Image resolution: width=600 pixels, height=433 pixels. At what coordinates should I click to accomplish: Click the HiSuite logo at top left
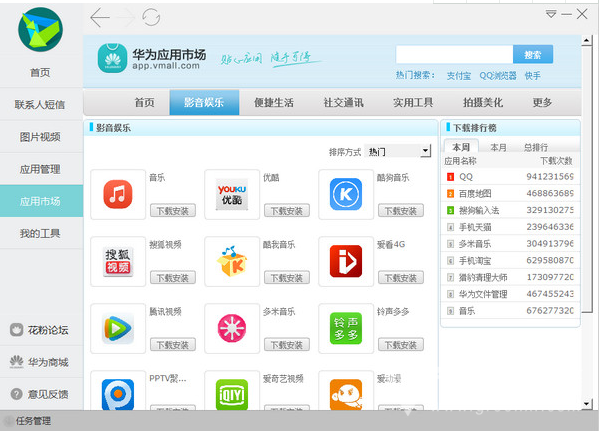click(40, 29)
